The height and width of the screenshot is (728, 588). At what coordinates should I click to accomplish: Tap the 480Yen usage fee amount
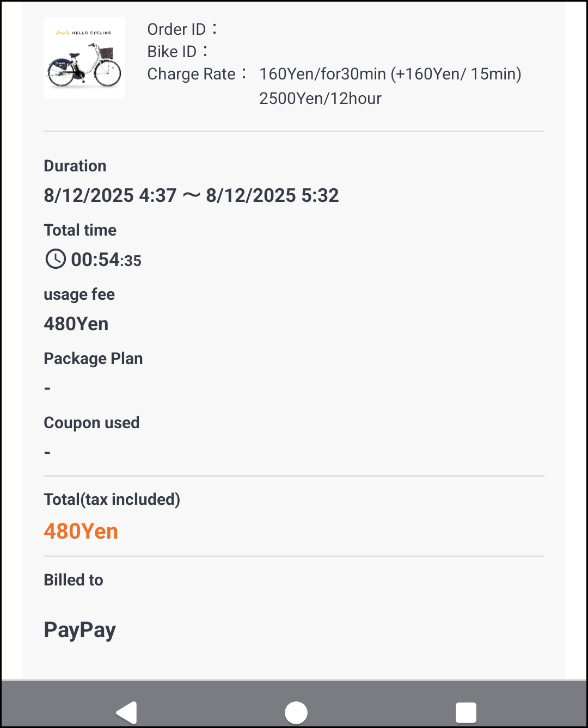76,324
